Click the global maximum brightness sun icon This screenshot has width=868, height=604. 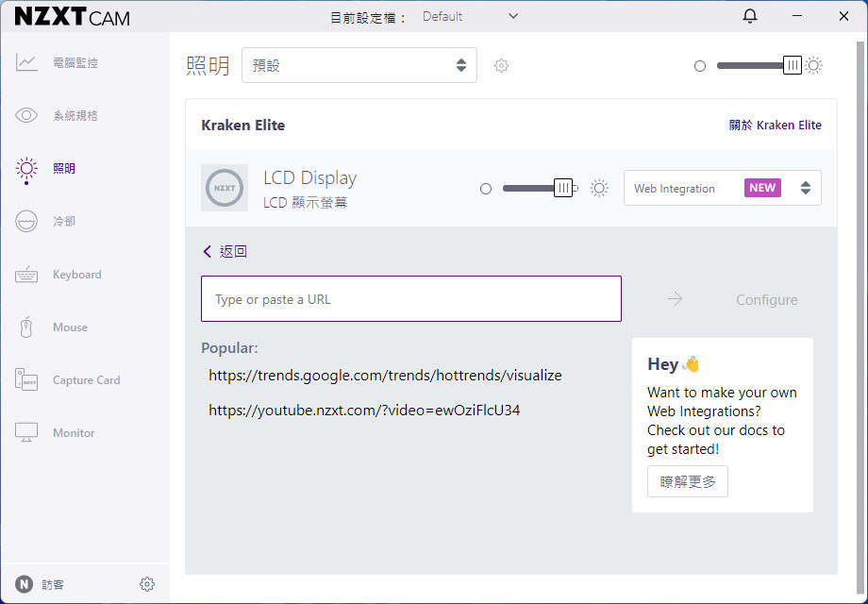tap(813, 65)
